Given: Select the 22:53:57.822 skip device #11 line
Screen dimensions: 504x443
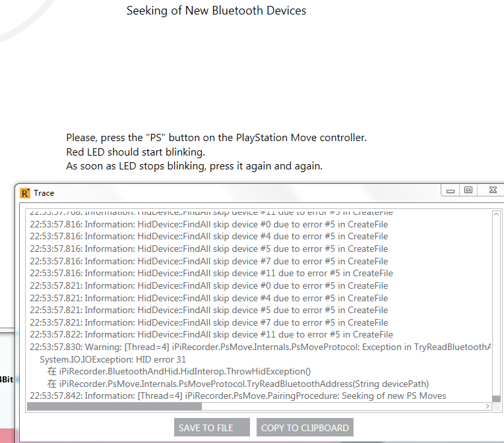Looking at the screenshot, I should tap(211, 334).
